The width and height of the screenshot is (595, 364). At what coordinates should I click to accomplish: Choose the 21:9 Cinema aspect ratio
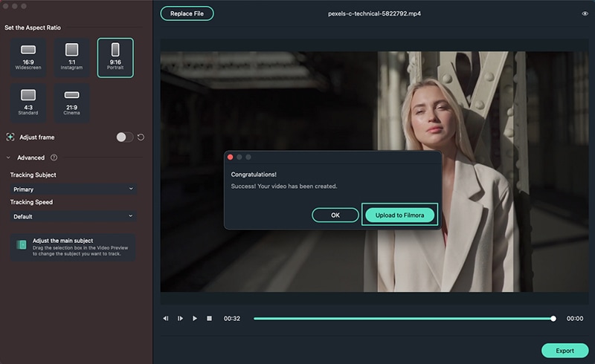[x=71, y=103]
